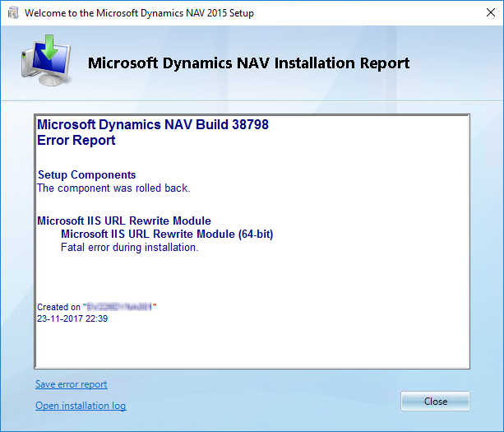This screenshot has height=432, width=504.
Task: Click 'Microsoft IIS URL Rewrite Module (64-bit)' line
Action: (x=167, y=235)
